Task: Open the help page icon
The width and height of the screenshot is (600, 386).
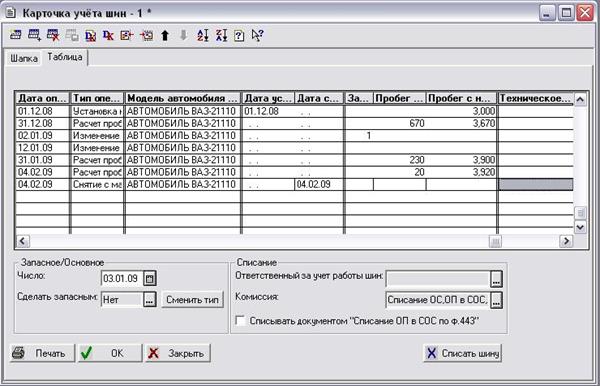Action: 239,36
